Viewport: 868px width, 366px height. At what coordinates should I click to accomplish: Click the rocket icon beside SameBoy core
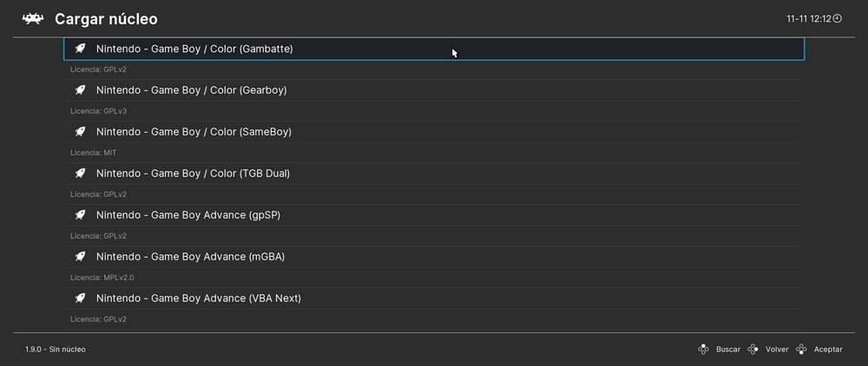point(80,132)
